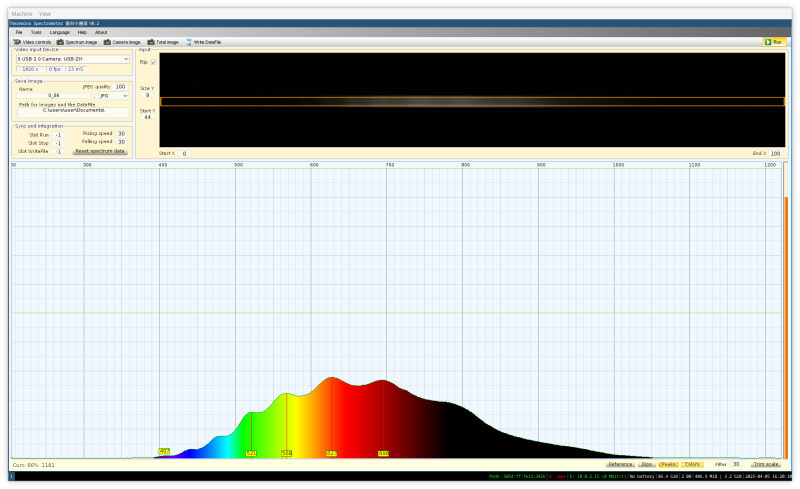Screen dimensions: 800x489
Task: Toggle the Dips display button
Action: 646,464
